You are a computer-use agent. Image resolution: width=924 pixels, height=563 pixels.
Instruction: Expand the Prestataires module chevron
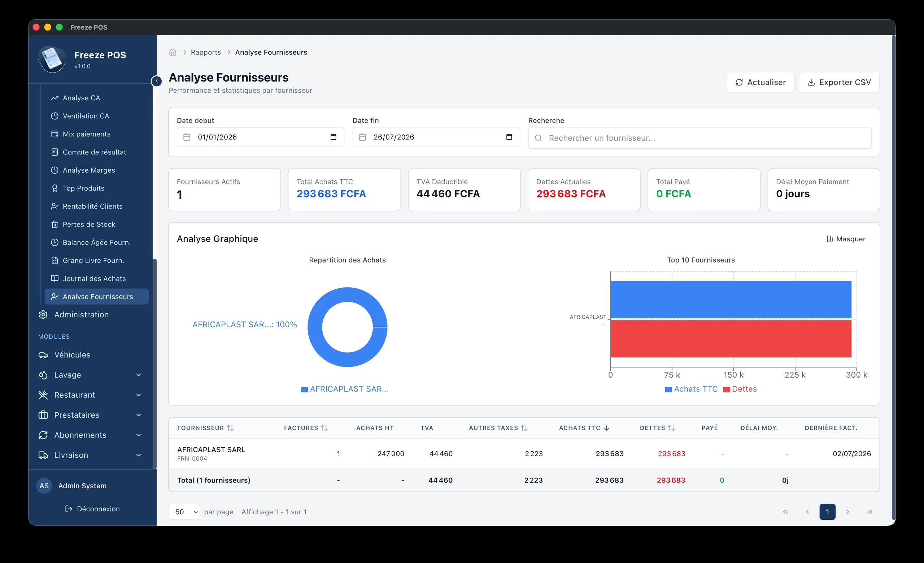click(139, 415)
